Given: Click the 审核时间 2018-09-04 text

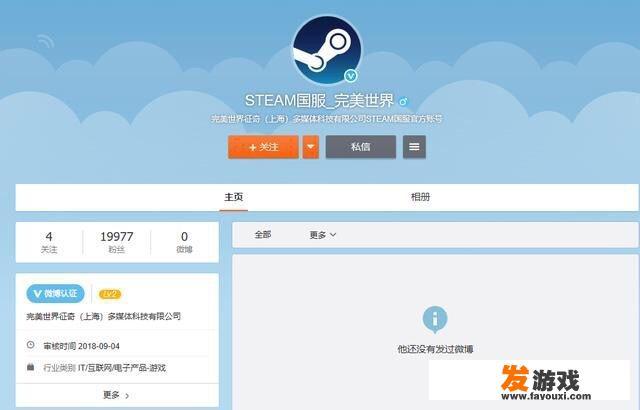Looking at the screenshot, I should pos(81,346).
